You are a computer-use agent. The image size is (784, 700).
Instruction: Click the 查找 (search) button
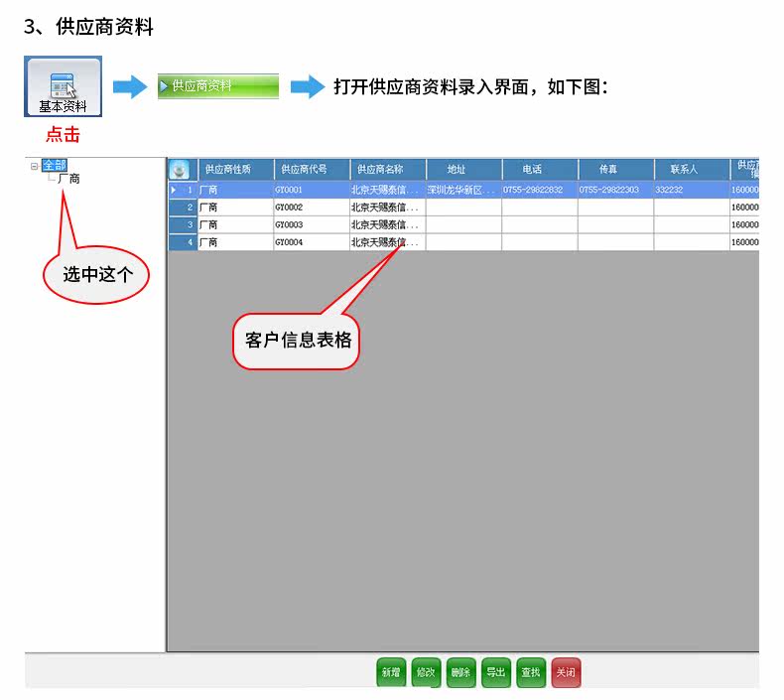pyautogui.click(x=531, y=672)
